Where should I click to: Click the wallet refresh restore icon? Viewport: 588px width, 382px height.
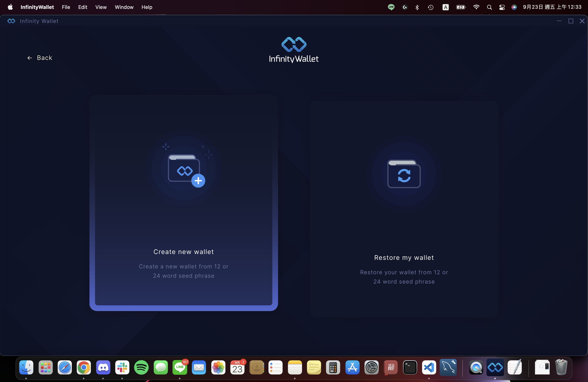[404, 174]
